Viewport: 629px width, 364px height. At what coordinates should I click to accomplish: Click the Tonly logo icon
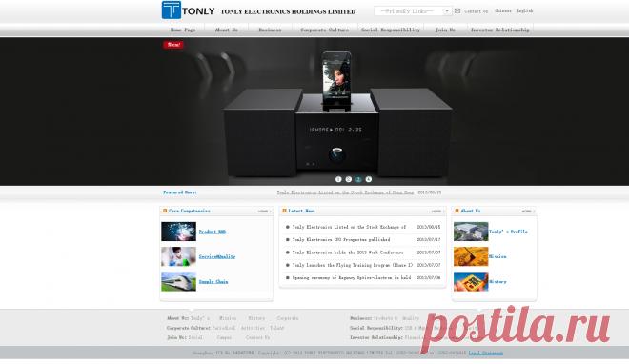(172, 10)
